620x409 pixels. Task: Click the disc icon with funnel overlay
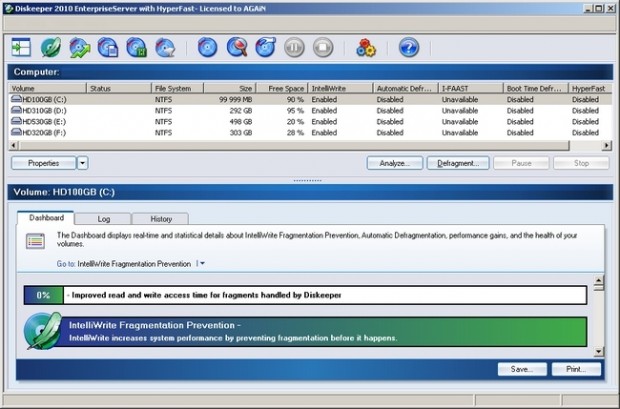coord(165,47)
